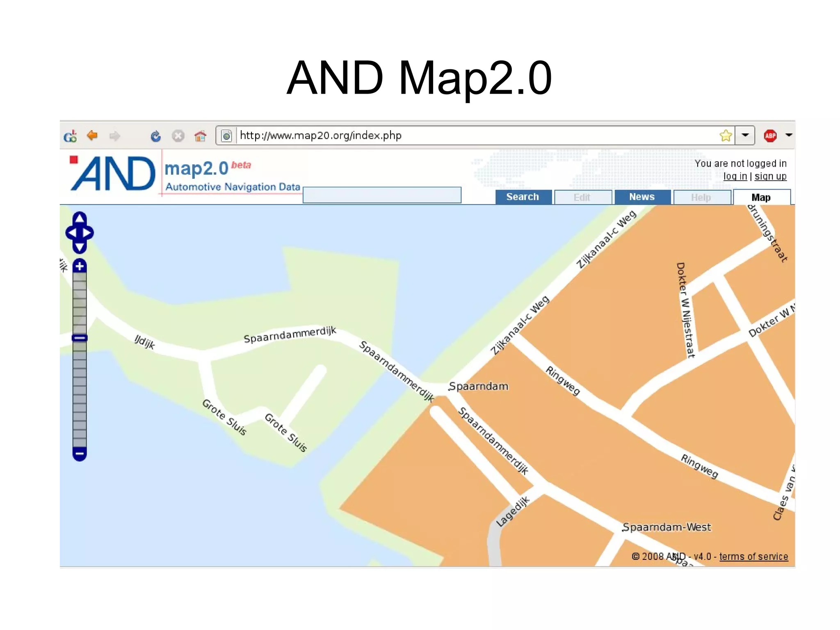
Task: Click the stop loading icon
Action: click(178, 136)
